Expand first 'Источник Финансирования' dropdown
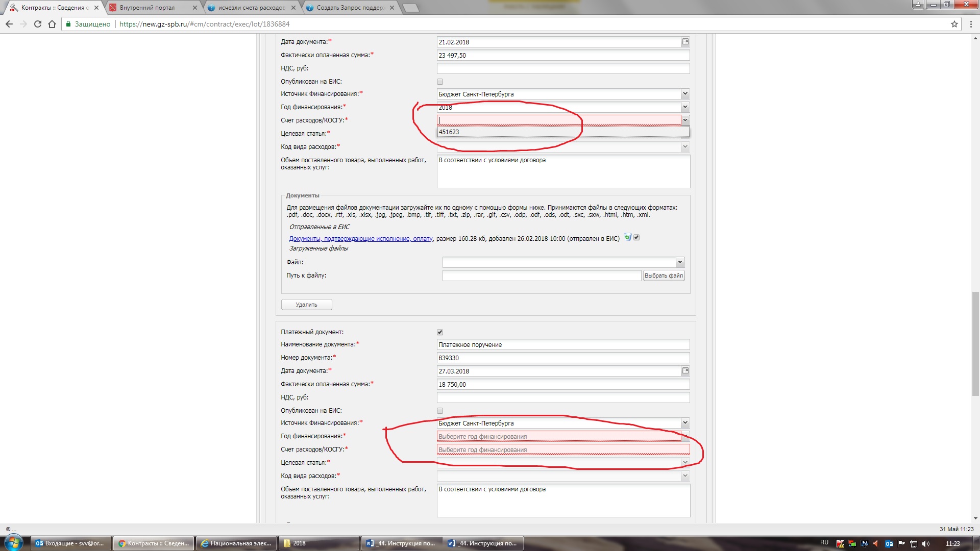The width and height of the screenshot is (980, 551). point(685,94)
